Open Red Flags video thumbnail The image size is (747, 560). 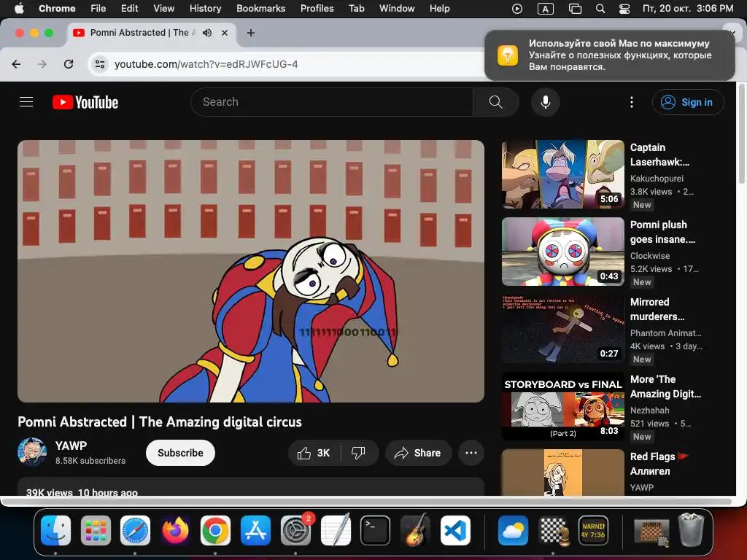(562, 472)
